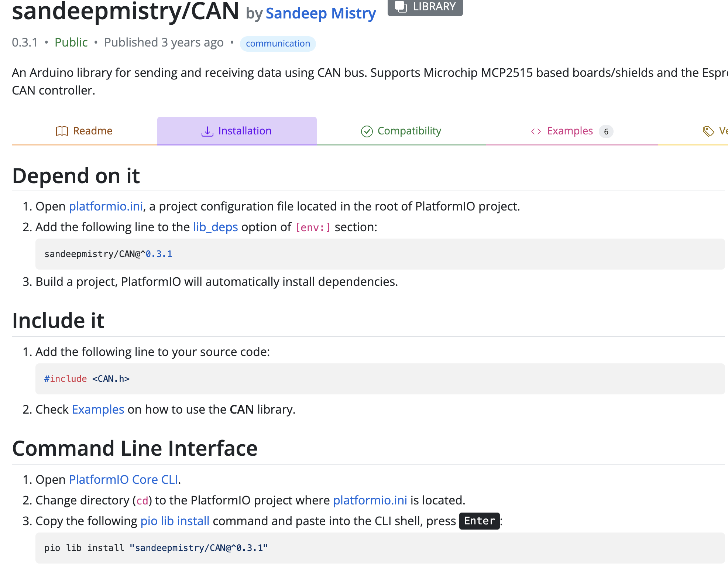
Task: Click the LIBRARY badge icon
Action: 401,7
